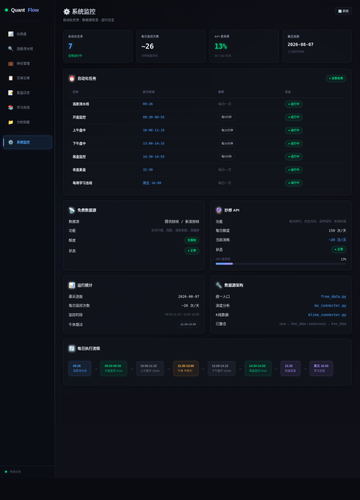Select the grey 10:00-11:15 step in daily flow
The height and width of the screenshot is (500, 360).
[150, 368]
